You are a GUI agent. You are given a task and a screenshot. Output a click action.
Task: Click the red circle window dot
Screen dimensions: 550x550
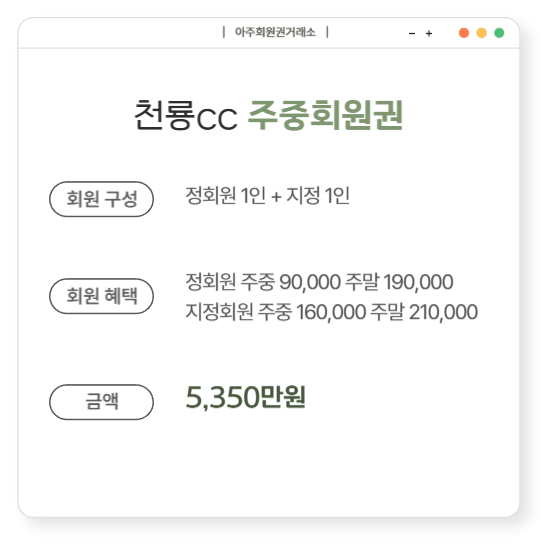pyautogui.click(x=464, y=33)
